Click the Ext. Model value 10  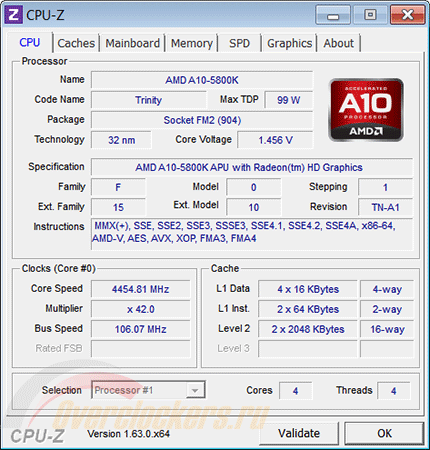click(254, 207)
